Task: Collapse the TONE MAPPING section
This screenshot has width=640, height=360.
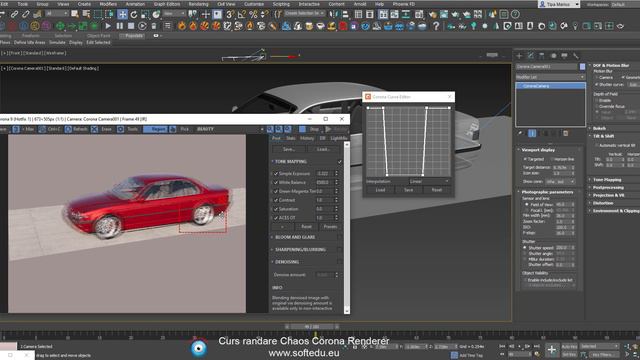Action: [x=272, y=162]
